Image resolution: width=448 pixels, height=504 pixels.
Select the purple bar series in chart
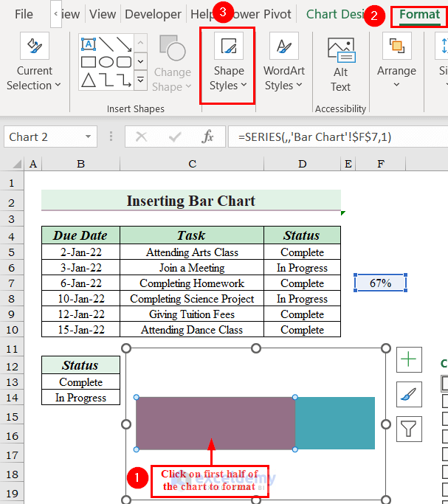(x=216, y=423)
